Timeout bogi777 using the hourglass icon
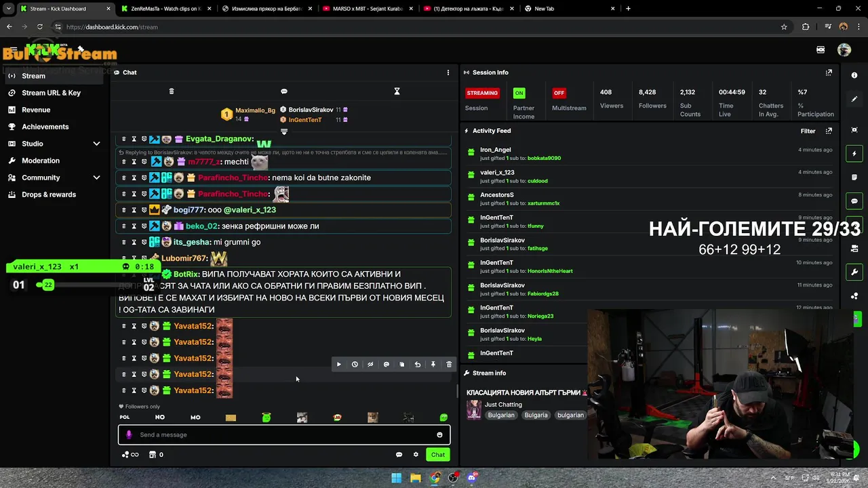Image resolution: width=868 pixels, height=488 pixels. [134, 210]
